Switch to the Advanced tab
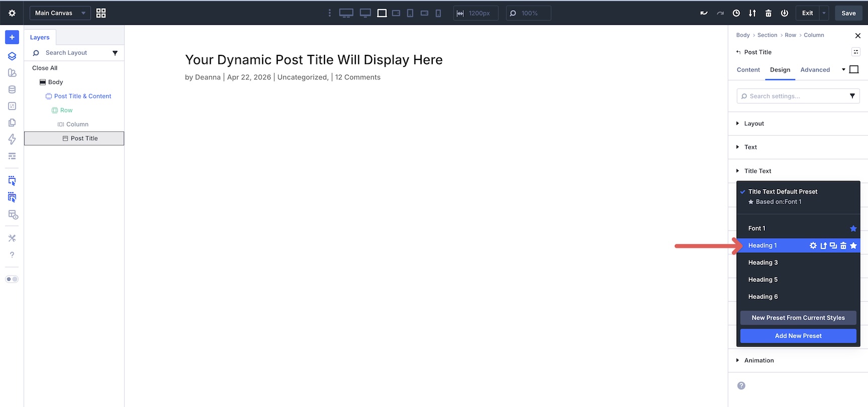 click(815, 70)
